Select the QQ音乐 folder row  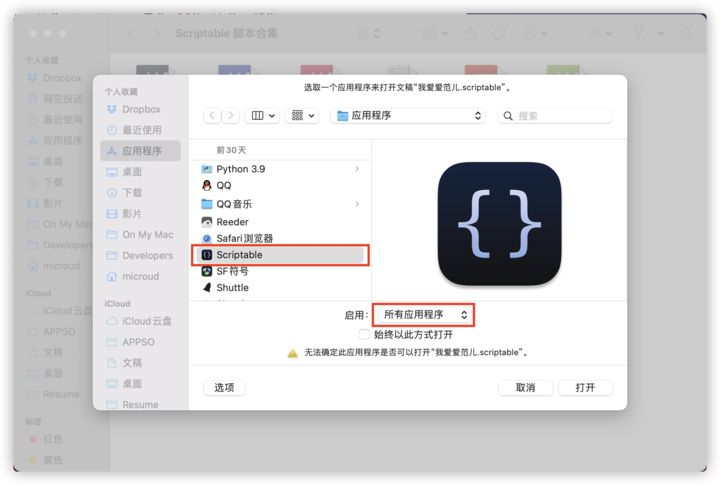click(280, 204)
